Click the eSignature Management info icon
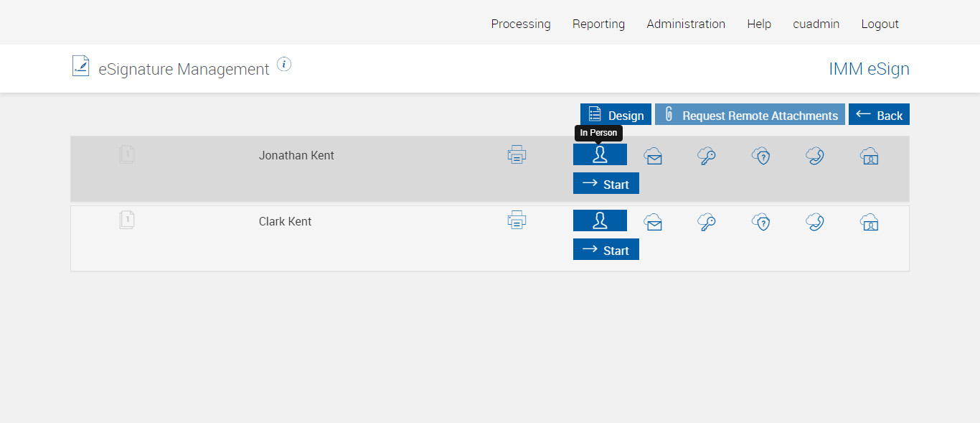 point(284,65)
